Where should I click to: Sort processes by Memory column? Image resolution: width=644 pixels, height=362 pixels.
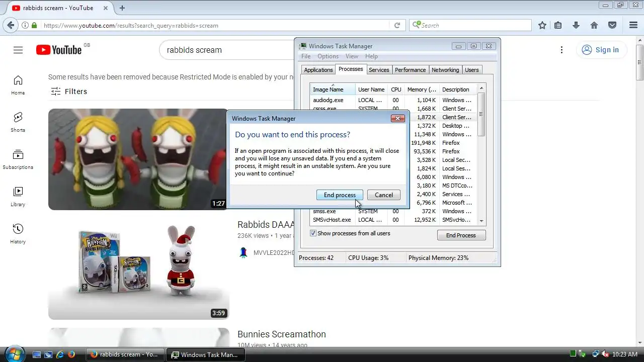422,89
